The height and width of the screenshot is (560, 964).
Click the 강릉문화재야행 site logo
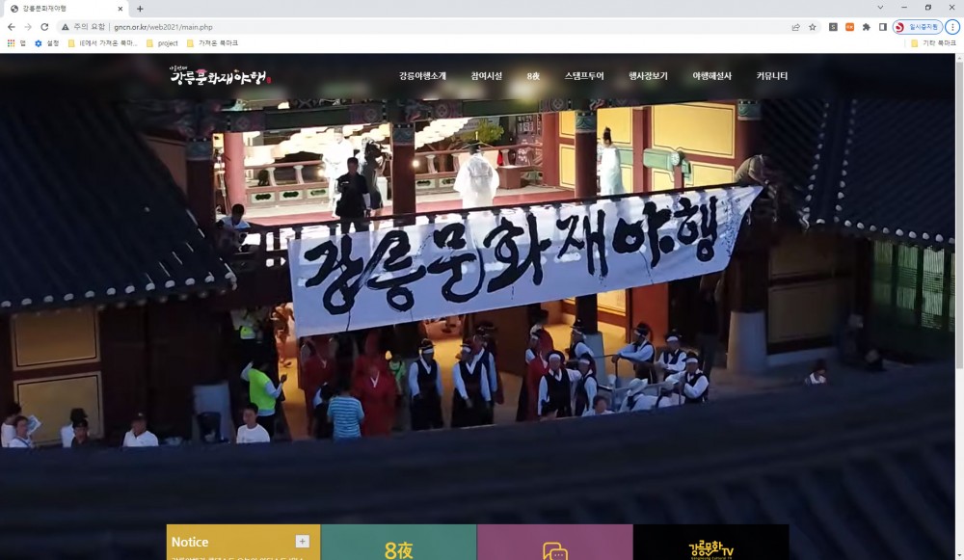click(x=220, y=75)
